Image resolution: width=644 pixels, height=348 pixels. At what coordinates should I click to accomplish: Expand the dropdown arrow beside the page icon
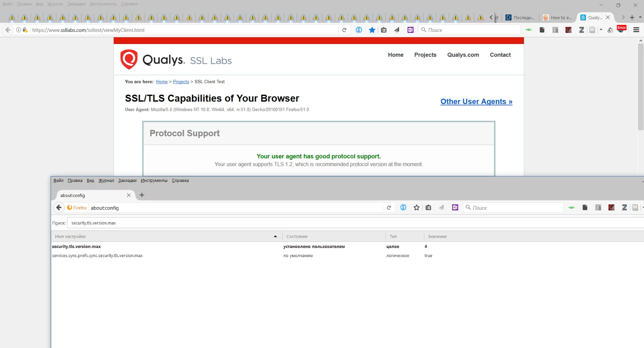coord(601,30)
